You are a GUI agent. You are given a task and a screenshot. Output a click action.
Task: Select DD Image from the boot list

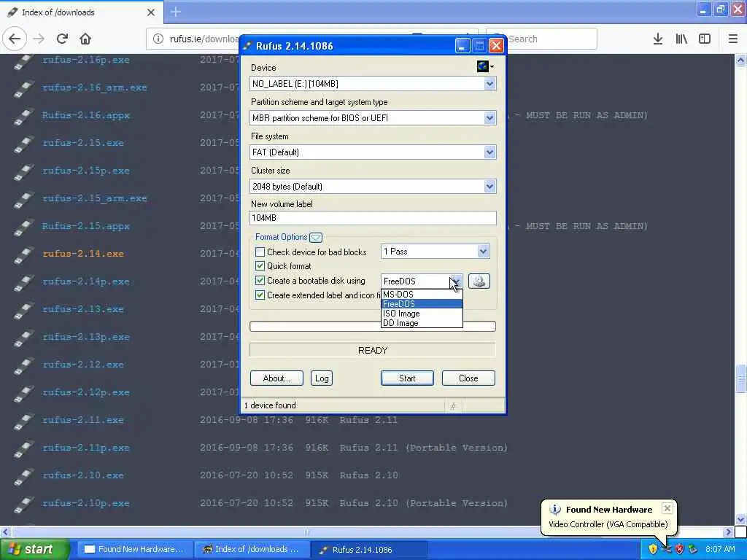coord(422,323)
